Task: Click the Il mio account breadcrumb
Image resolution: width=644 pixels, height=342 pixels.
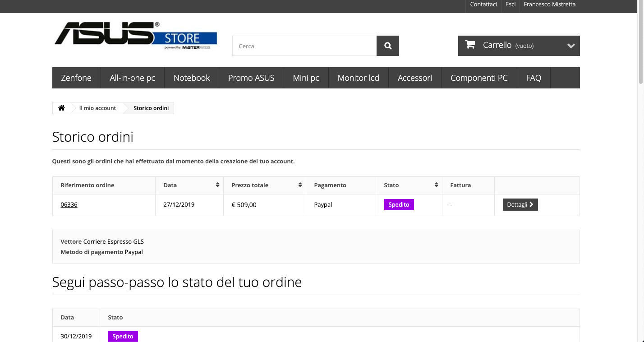Action: pyautogui.click(x=97, y=108)
